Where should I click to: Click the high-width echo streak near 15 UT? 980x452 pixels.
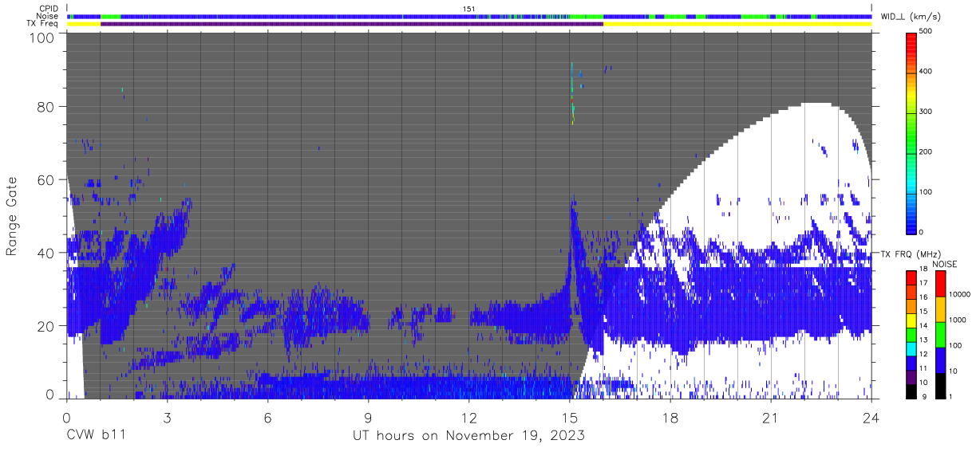pyautogui.click(x=572, y=93)
